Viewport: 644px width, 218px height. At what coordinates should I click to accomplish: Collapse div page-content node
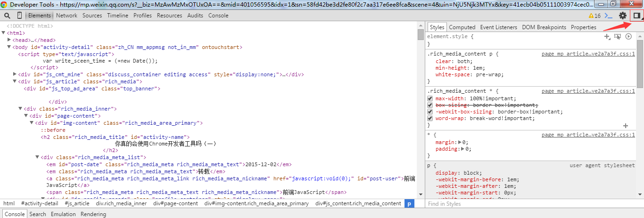(26, 115)
